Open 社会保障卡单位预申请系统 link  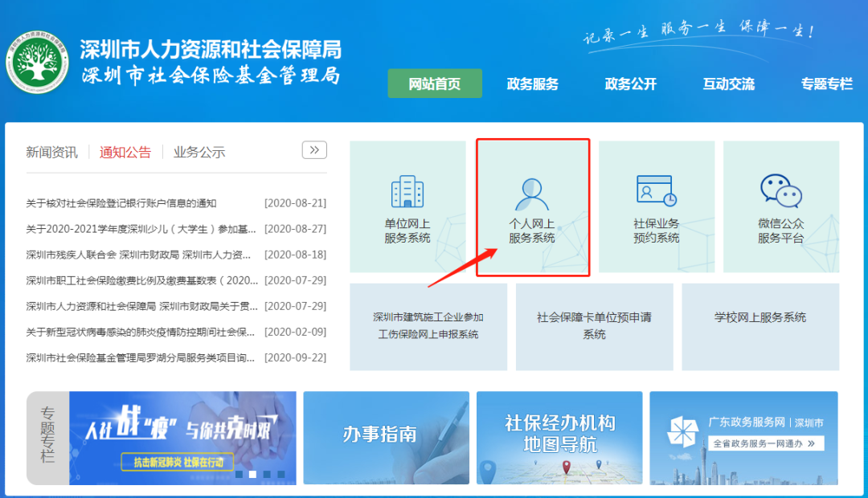coord(594,325)
